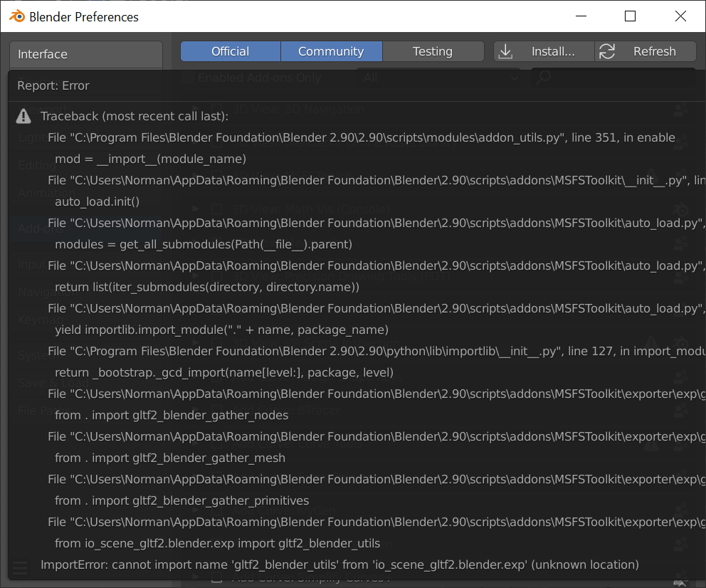Click the "Traceback (most recent call last):" line
706x588 pixels.
(135, 116)
